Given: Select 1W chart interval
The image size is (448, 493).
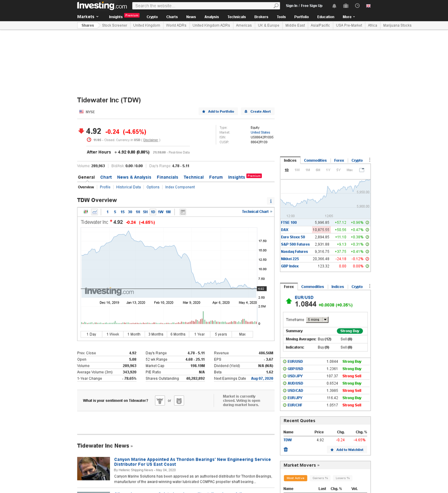Looking at the screenshot, I should pos(161,212).
